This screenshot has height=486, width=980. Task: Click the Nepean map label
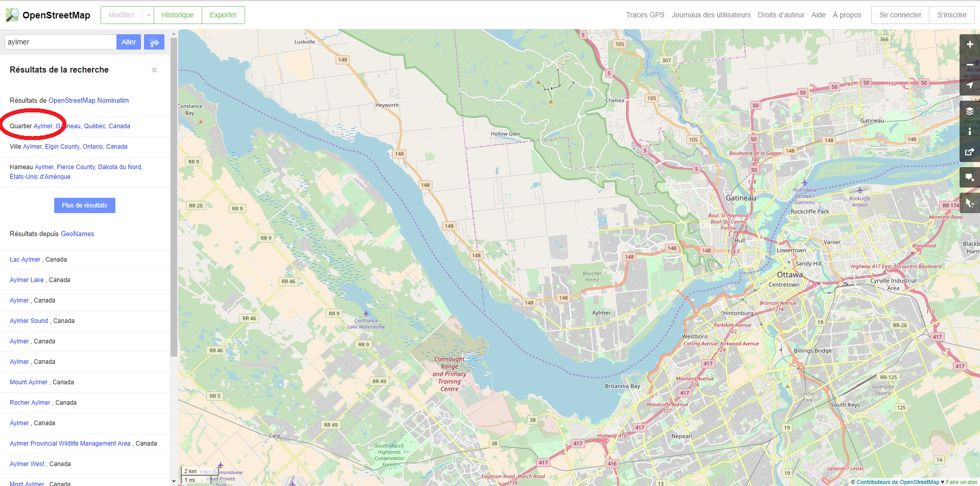click(x=682, y=436)
